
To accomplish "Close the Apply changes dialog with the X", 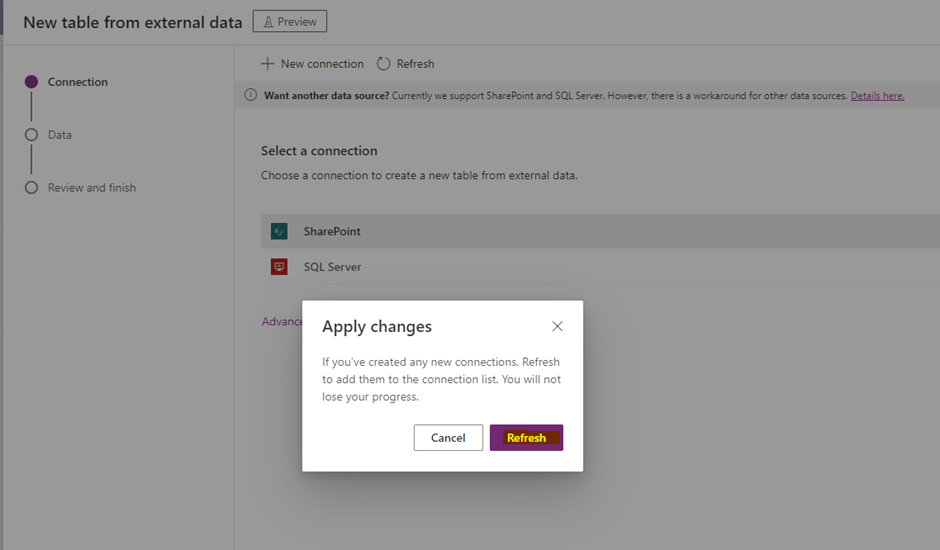I will [557, 326].
